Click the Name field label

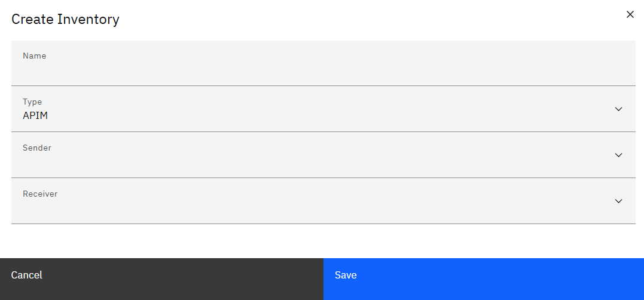click(35, 56)
